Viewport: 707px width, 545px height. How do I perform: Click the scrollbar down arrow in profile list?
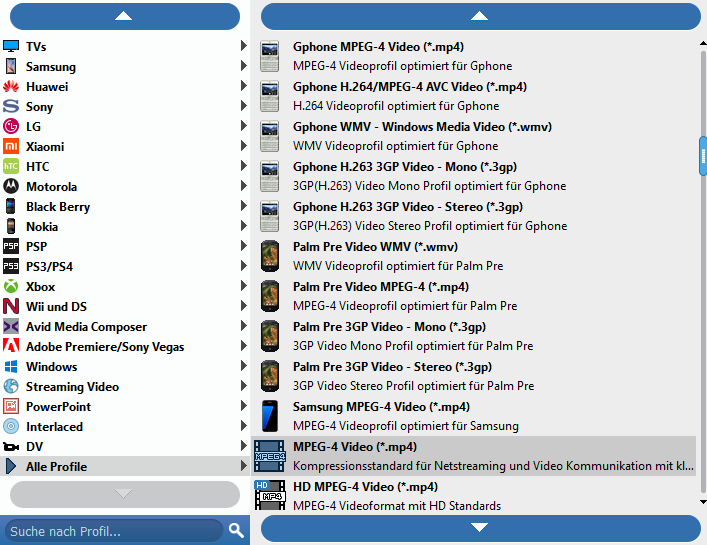click(703, 502)
